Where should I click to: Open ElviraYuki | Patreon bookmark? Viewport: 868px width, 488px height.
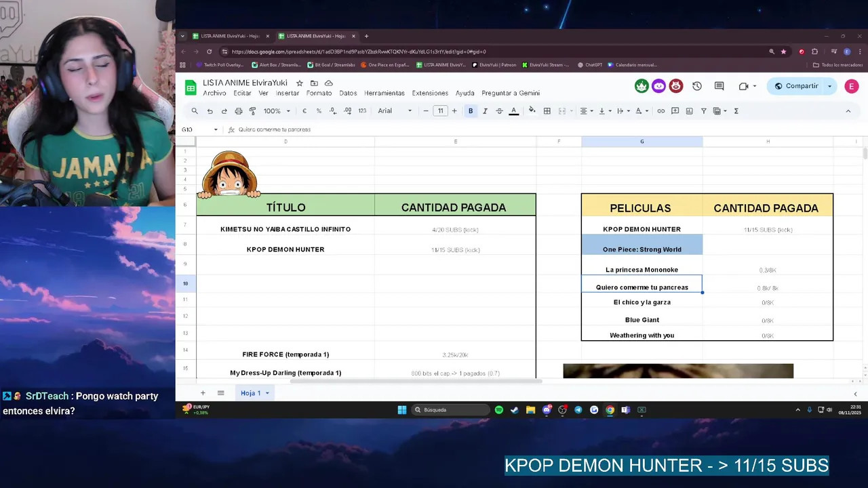[494, 65]
